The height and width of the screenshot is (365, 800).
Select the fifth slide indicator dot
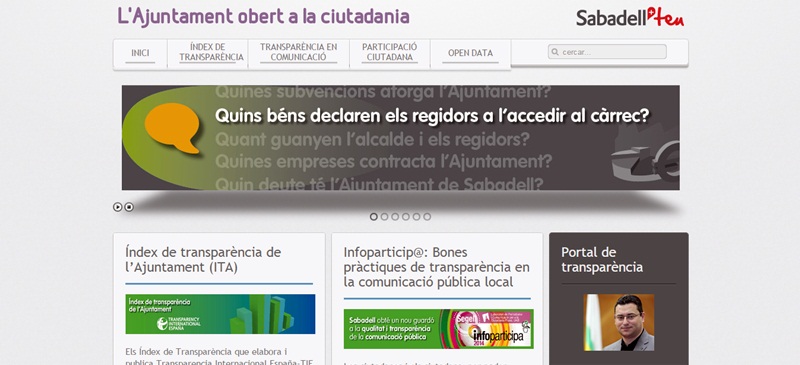[x=416, y=216]
